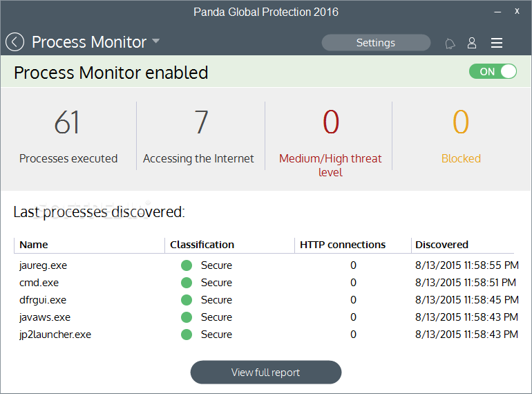
Task: Minimize the Panda Global Protection window
Action: [x=497, y=12]
